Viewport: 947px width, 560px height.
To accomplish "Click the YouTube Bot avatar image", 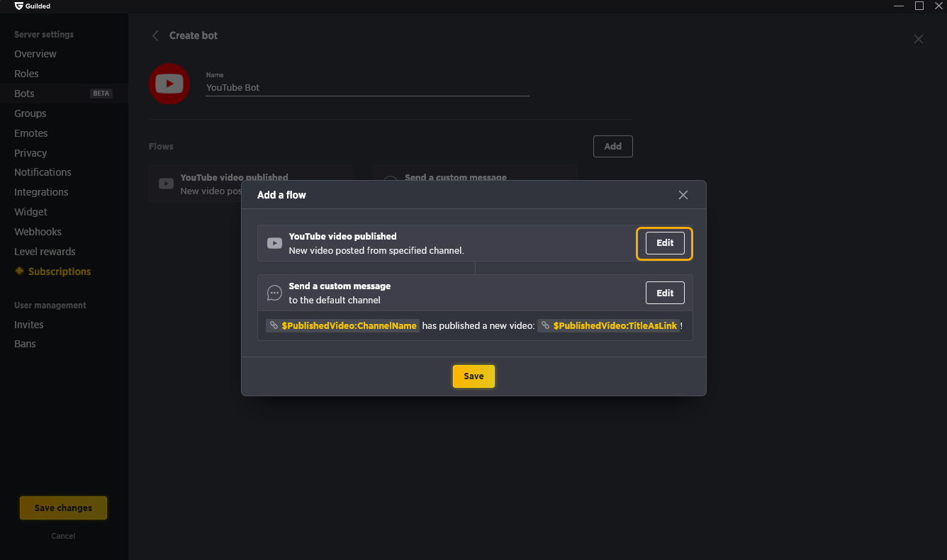I will click(169, 84).
